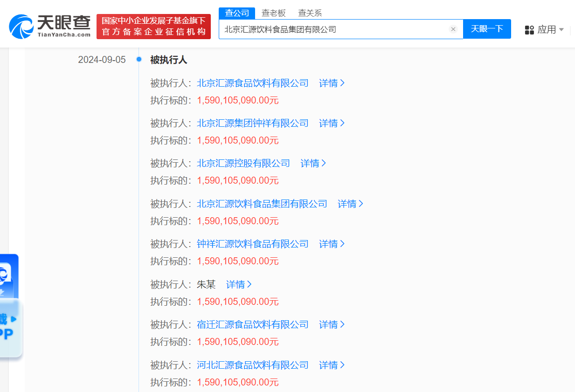The width and height of the screenshot is (575, 392).
Task: Open the 应用 grid icon
Action: click(529, 30)
